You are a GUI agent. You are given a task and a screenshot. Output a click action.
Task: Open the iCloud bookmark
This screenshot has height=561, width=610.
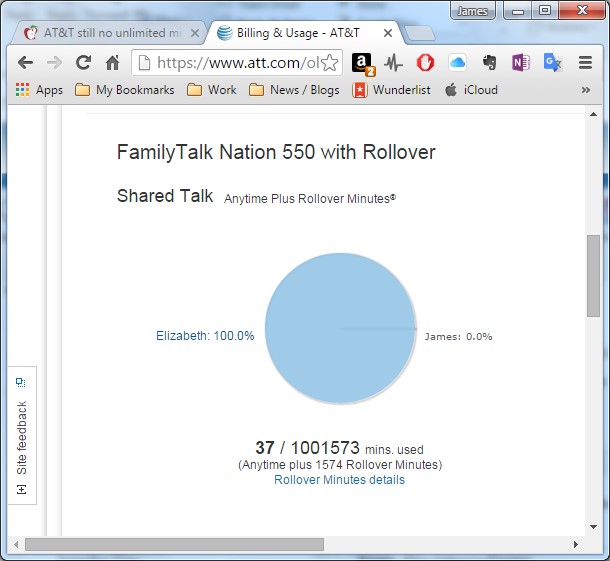[471, 90]
